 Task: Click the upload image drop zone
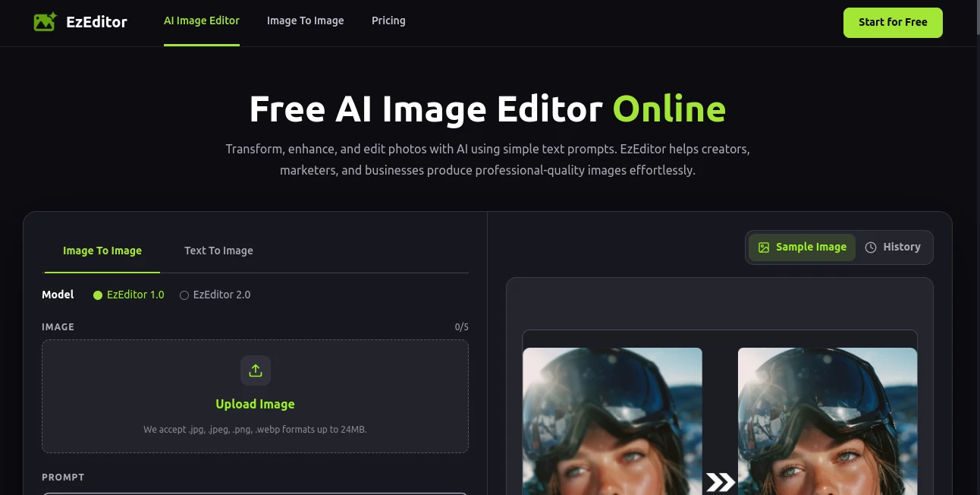pos(255,396)
